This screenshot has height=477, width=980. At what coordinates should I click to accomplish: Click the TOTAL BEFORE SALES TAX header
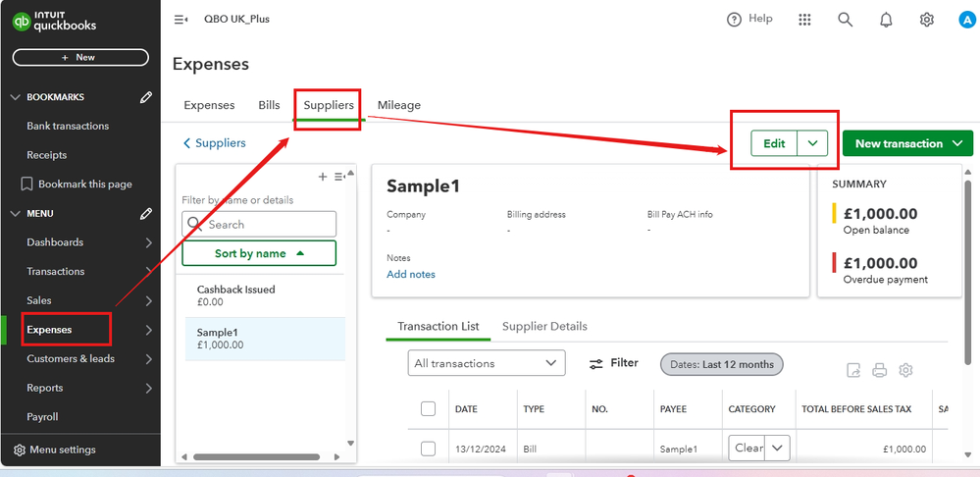pos(856,409)
